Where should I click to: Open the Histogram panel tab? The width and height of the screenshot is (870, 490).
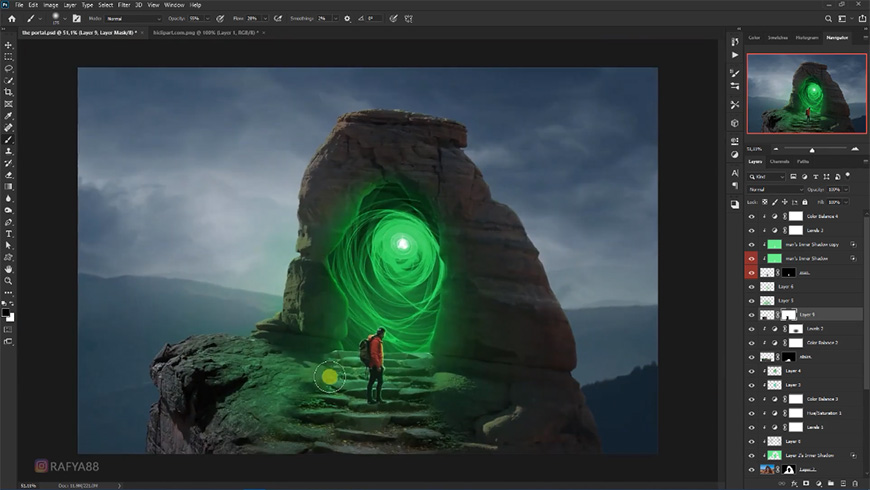click(x=807, y=38)
